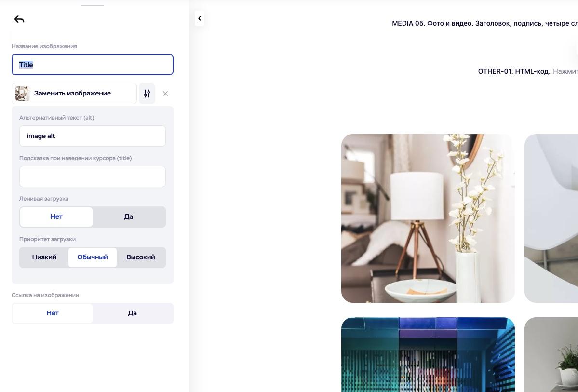Set image link option to Нет
The image size is (578, 392).
tap(53, 313)
